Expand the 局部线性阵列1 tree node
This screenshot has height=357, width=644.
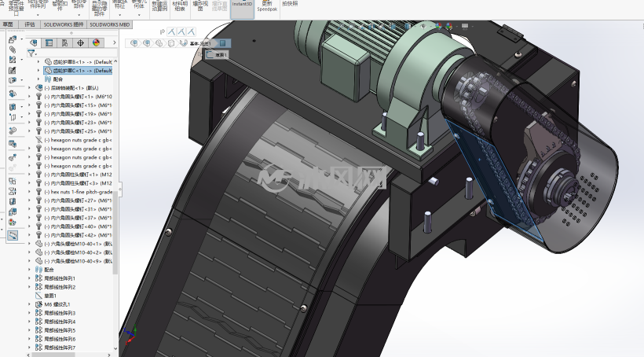pos(30,278)
